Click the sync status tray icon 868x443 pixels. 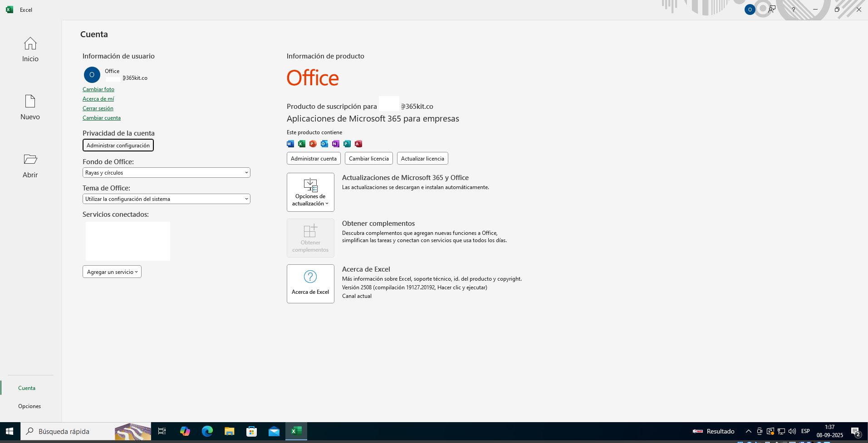click(x=770, y=431)
